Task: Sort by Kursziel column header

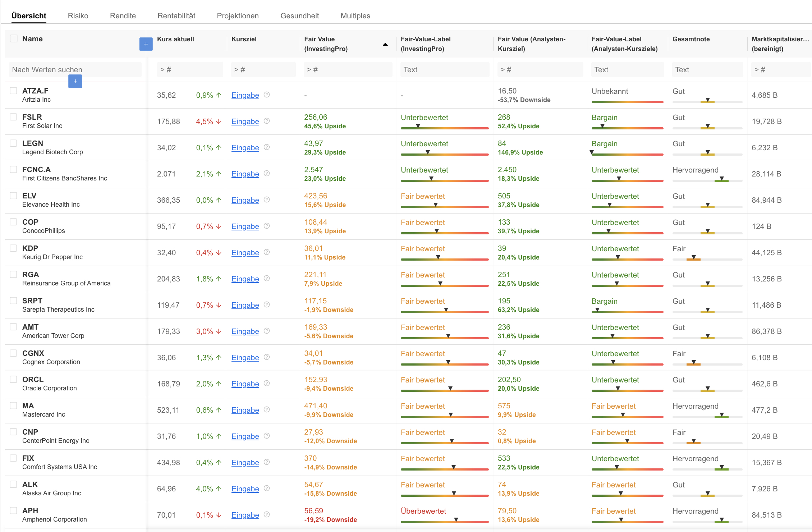Action: tap(244, 39)
